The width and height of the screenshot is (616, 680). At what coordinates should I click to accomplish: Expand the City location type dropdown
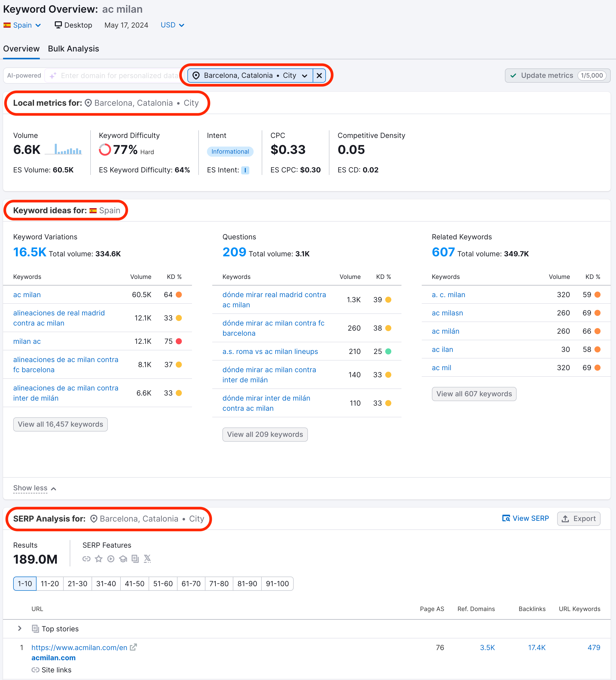click(305, 76)
